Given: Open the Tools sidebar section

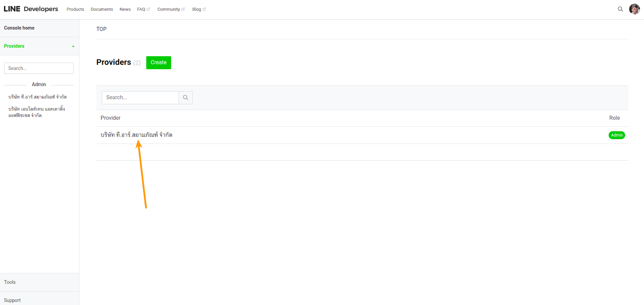Looking at the screenshot, I should 39,282.
